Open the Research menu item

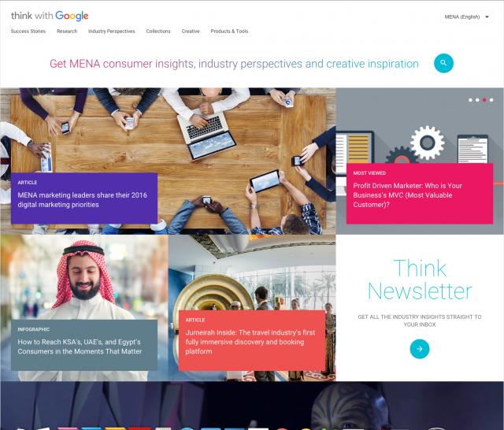(x=67, y=32)
